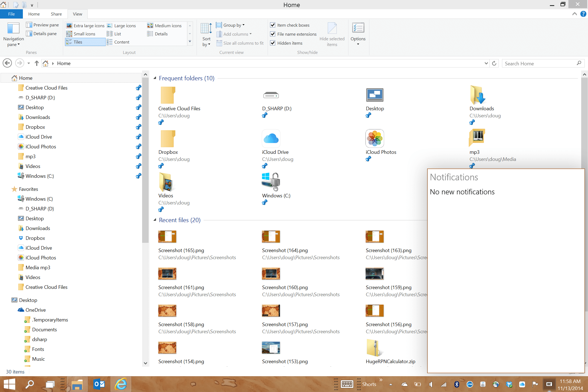
Task: Show hidden tray icons arrow
Action: 391,384
